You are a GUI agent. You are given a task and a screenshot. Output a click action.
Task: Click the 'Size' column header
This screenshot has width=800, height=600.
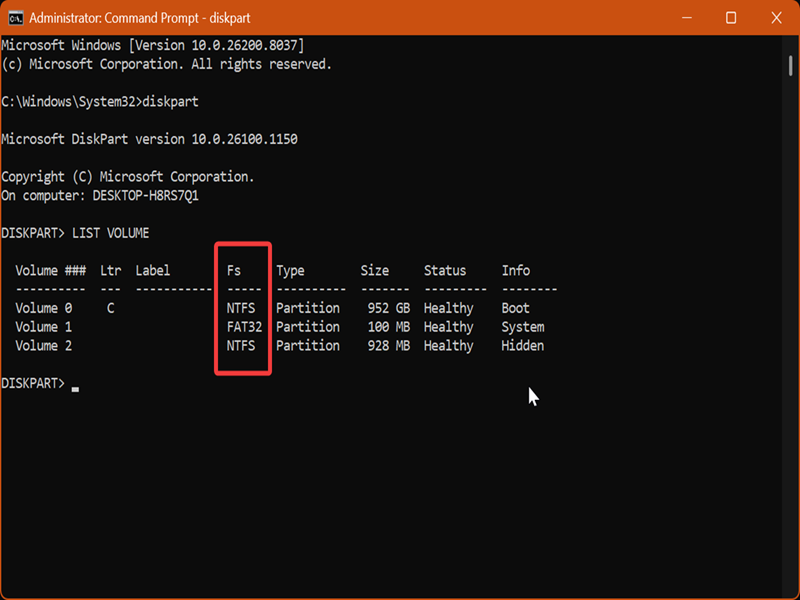[374, 270]
